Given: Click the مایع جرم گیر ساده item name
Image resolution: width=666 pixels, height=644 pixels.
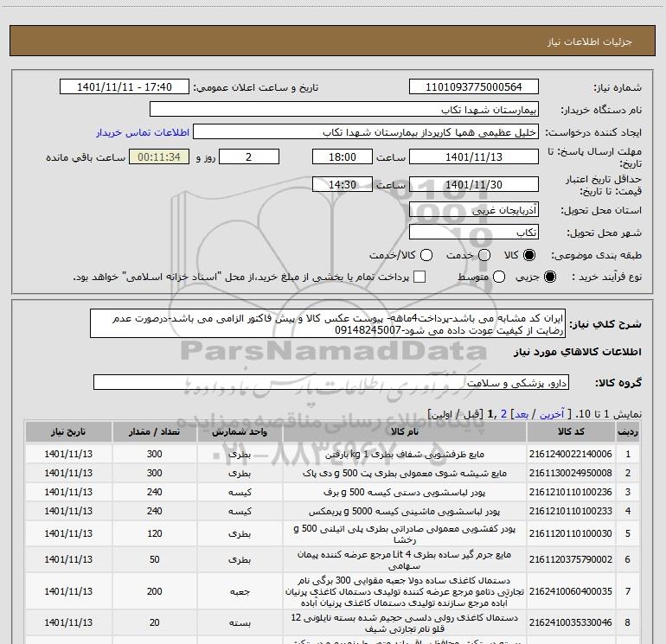Looking at the screenshot, I should tap(405, 560).
